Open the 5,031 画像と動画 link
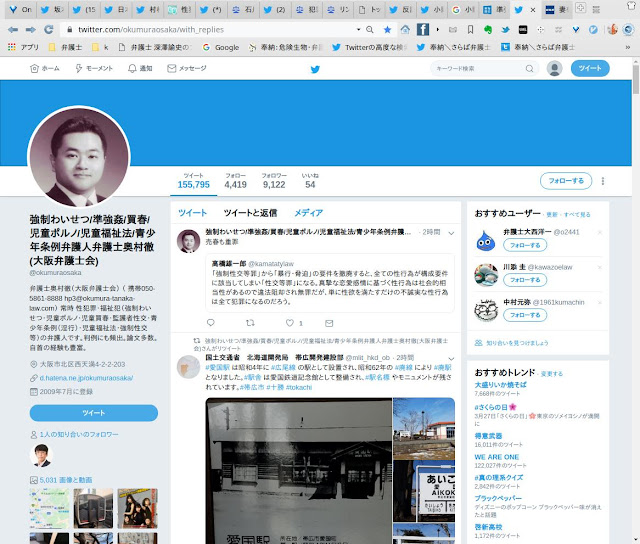This screenshot has height=544, width=640. (66, 480)
